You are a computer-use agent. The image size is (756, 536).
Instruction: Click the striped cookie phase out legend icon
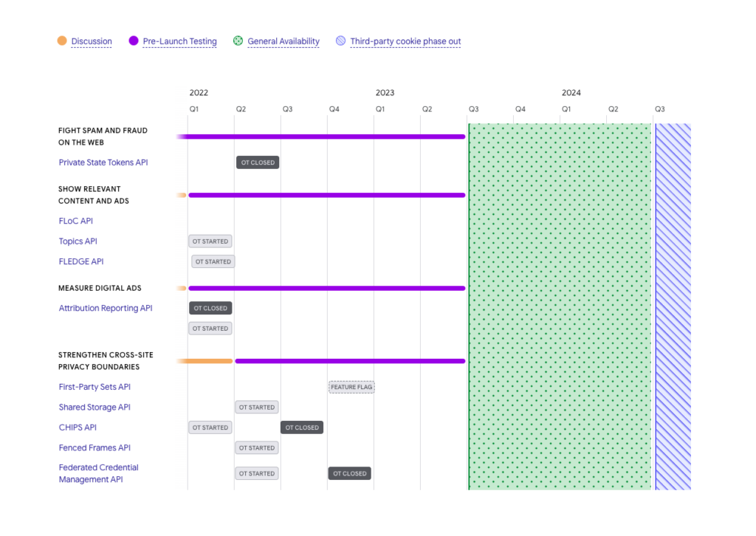(340, 41)
